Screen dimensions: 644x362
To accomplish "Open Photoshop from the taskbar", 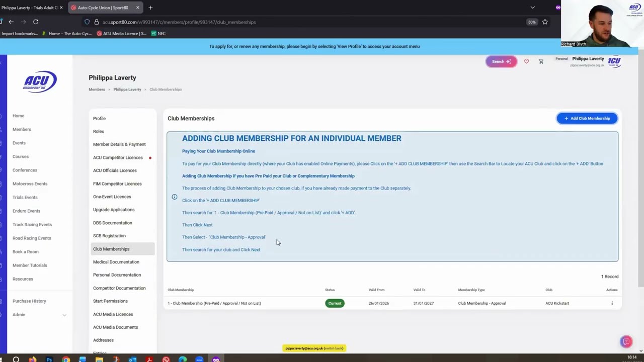I will coord(49,359).
